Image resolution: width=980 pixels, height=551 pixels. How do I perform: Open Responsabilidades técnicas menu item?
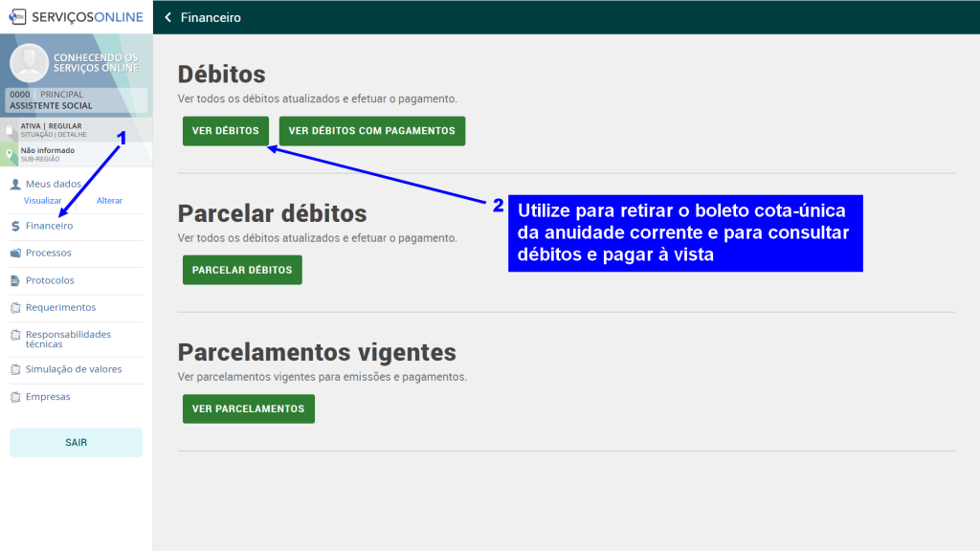pos(68,339)
